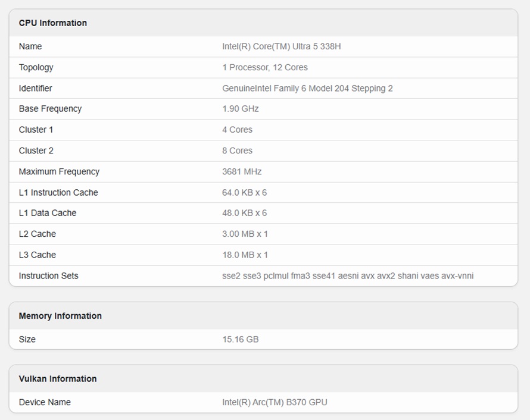Click the Topology row label
Image resolution: width=530 pixels, height=420 pixels.
(35, 67)
